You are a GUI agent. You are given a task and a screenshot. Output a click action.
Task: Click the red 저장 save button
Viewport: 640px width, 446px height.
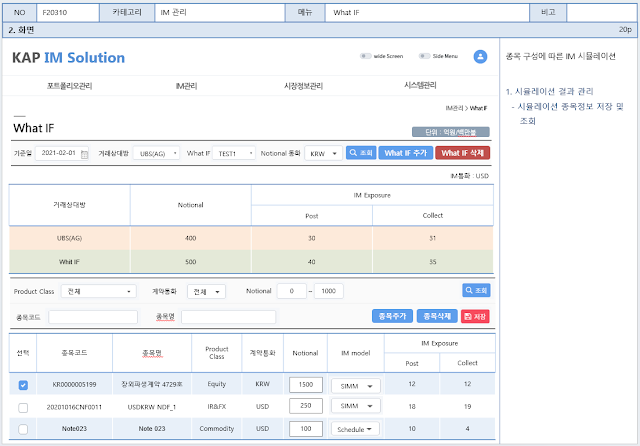pyautogui.click(x=475, y=316)
